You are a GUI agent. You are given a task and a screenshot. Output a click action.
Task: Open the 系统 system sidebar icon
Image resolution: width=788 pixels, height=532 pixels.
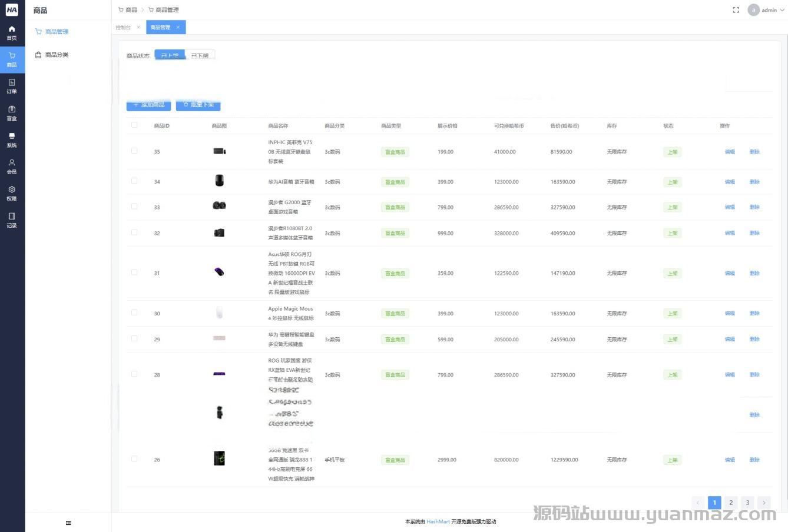[12, 139]
